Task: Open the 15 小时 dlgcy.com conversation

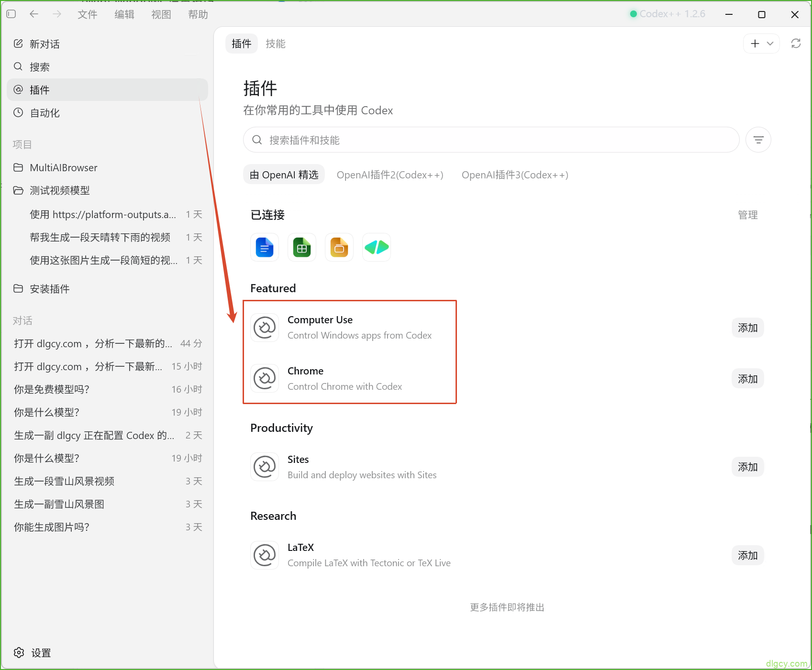Action: pos(107,366)
